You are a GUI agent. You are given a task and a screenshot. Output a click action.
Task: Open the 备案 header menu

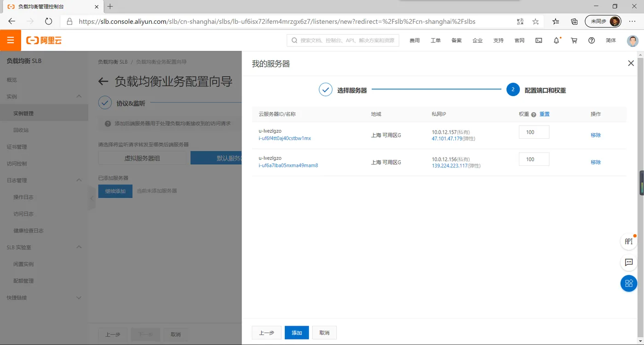(456, 40)
